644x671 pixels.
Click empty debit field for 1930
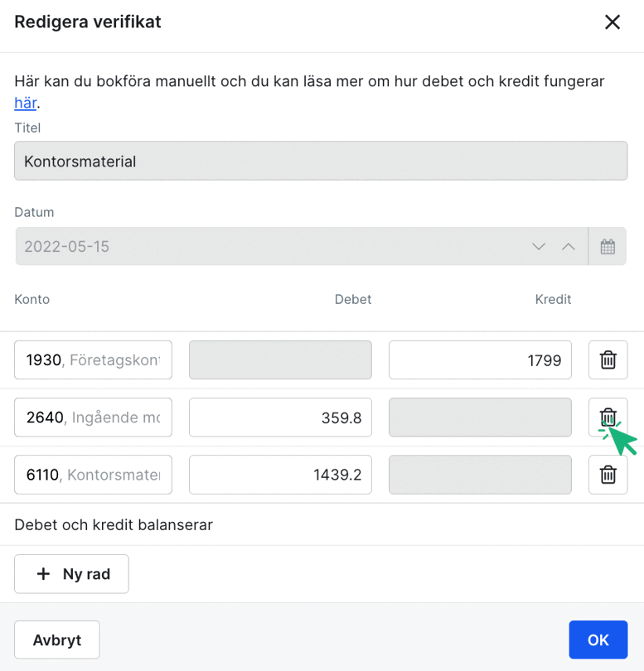coord(280,360)
